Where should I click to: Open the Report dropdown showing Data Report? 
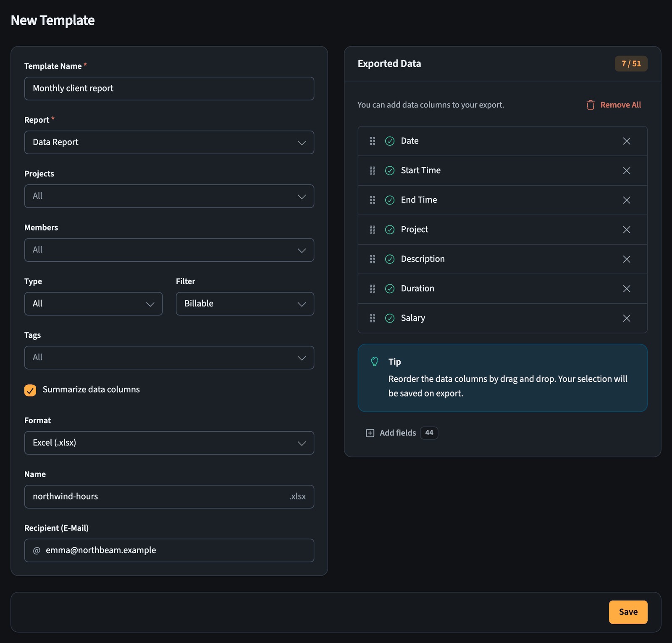pos(169,142)
